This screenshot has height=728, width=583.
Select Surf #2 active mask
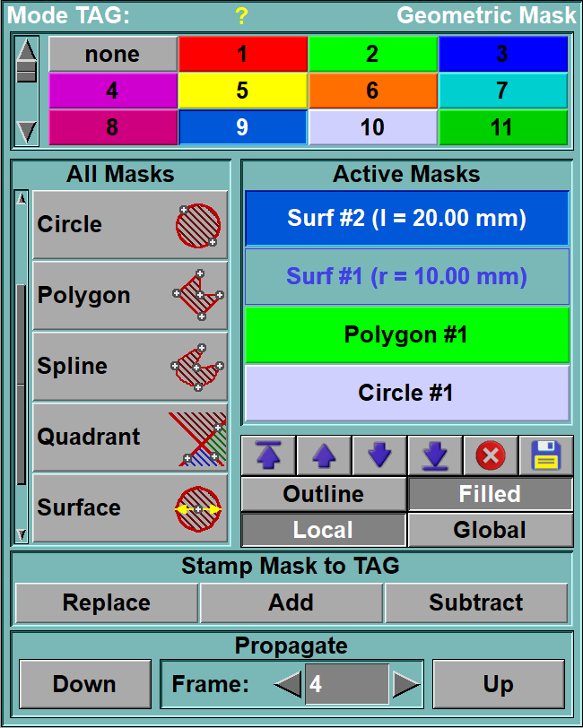pos(407,218)
